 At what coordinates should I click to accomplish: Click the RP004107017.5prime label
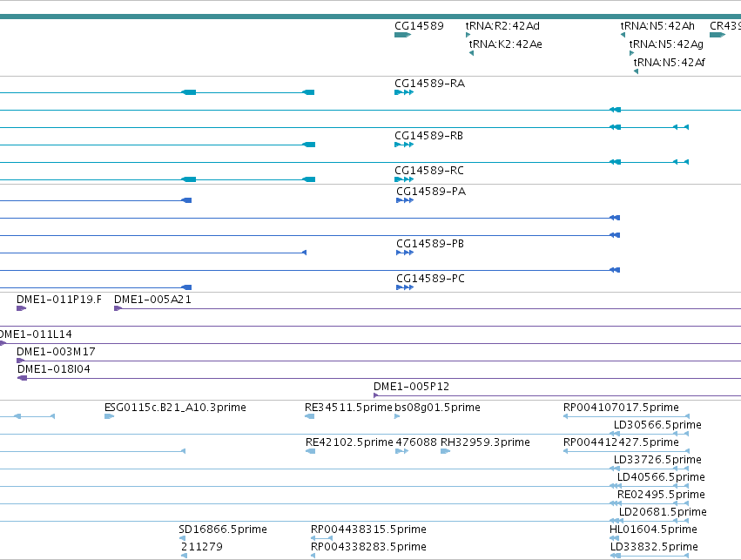click(x=621, y=408)
